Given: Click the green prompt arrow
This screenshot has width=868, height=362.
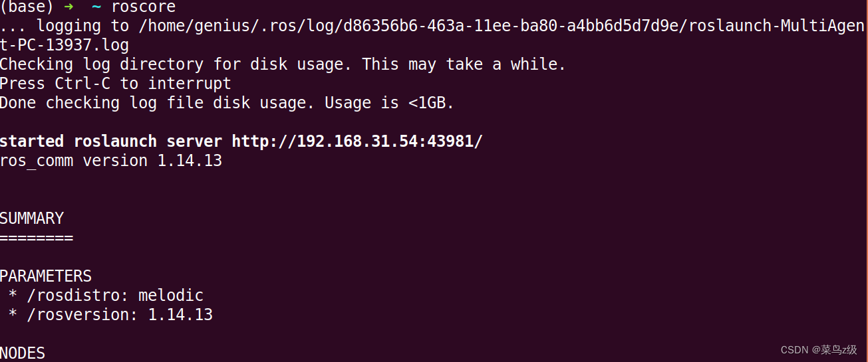Looking at the screenshot, I should (x=68, y=7).
